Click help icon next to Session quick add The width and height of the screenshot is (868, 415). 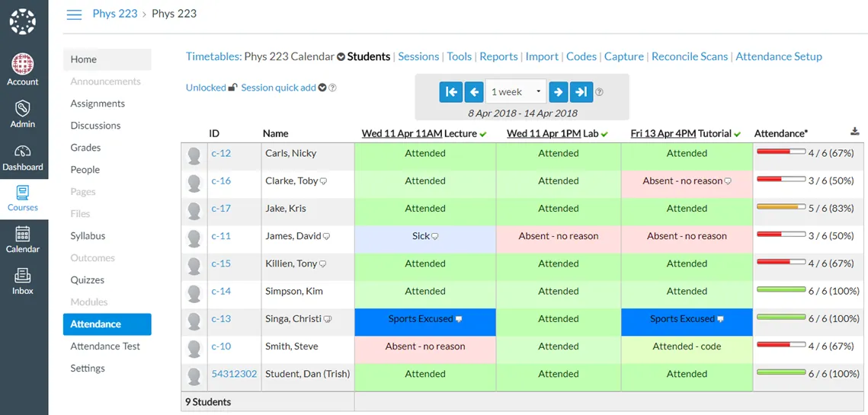pos(333,88)
